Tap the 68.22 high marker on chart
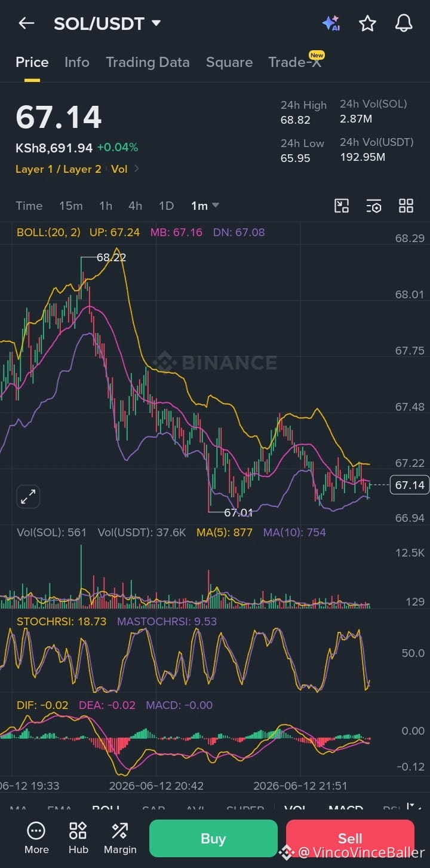Screen dimensions: 430x868 coord(111,258)
